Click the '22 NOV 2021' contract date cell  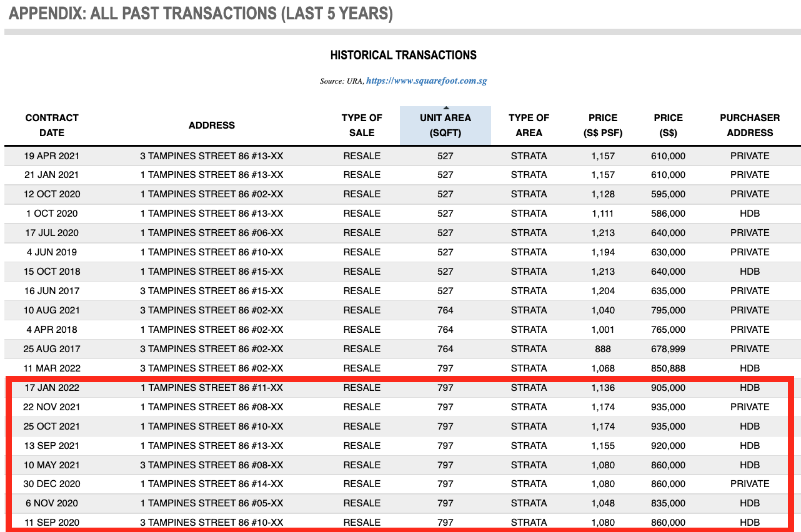52,407
